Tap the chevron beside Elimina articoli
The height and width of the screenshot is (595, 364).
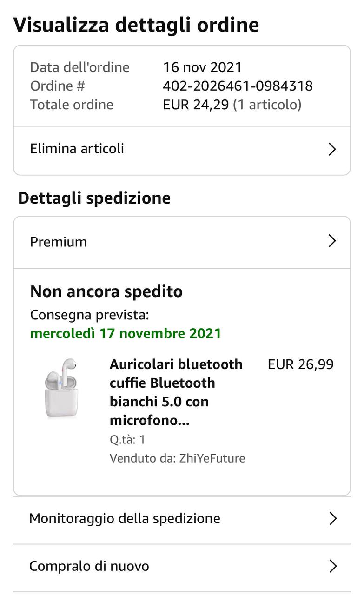(332, 149)
